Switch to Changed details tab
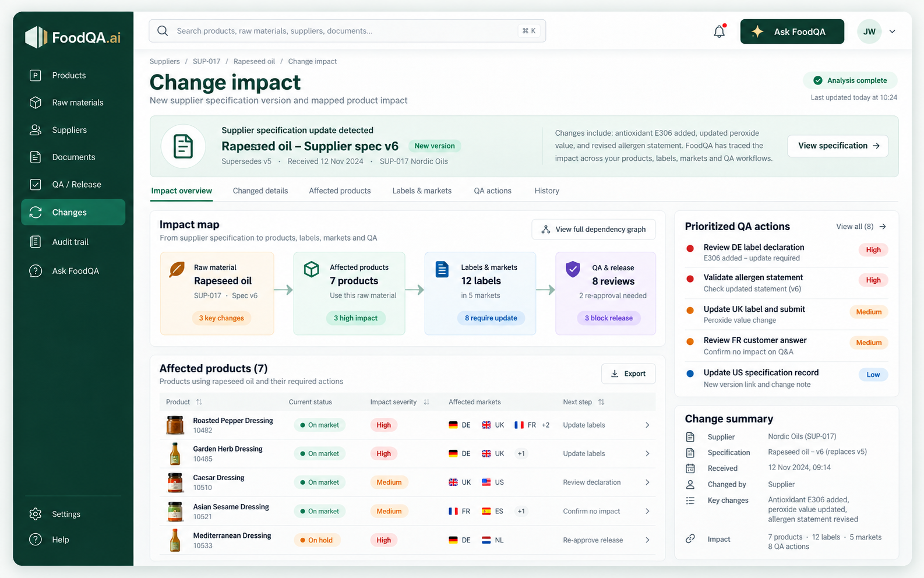This screenshot has height=578, width=924. click(x=260, y=191)
